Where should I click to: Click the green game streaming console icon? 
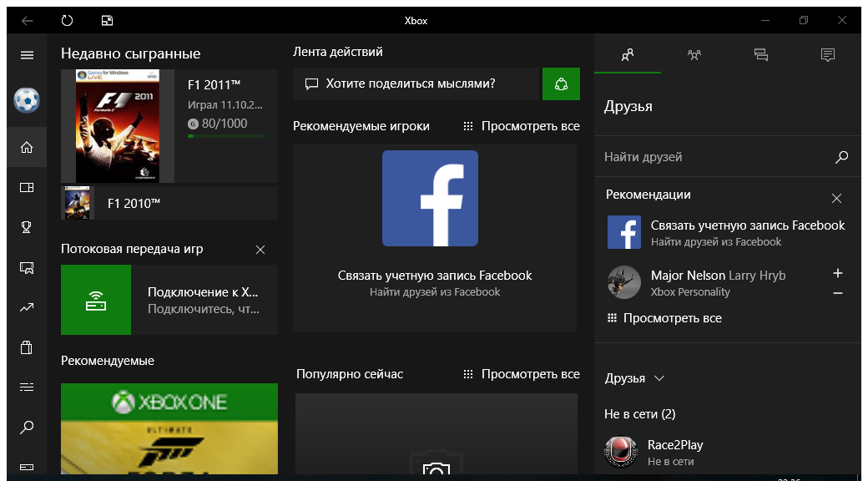[96, 300]
